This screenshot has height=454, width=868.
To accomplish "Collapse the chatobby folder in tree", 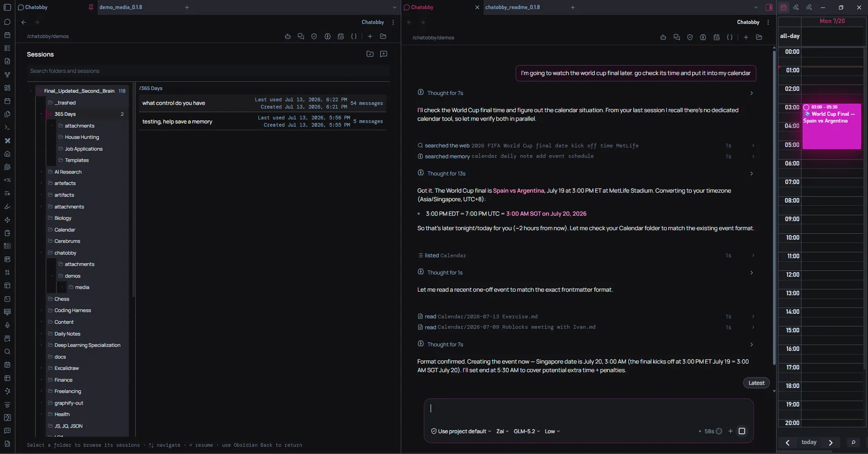I will coord(42,253).
